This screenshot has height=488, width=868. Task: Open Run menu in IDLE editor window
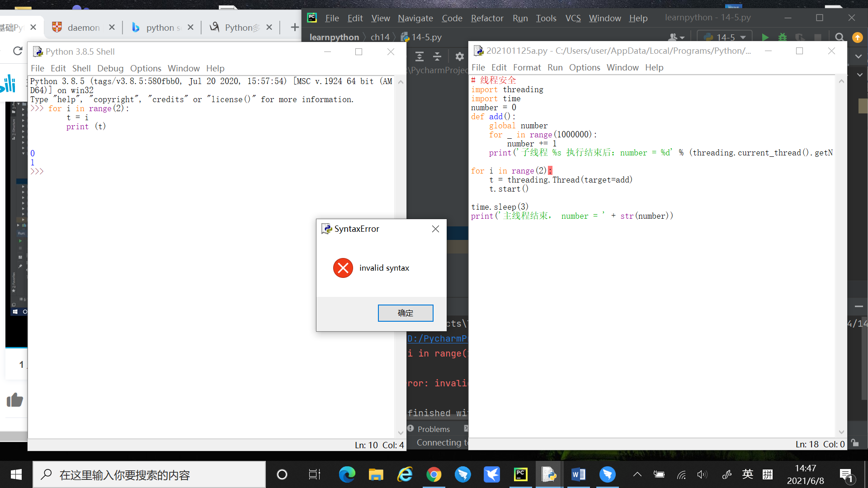point(555,67)
